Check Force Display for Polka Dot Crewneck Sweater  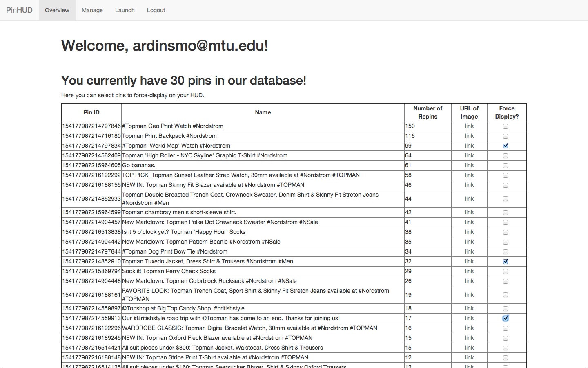coord(506,222)
